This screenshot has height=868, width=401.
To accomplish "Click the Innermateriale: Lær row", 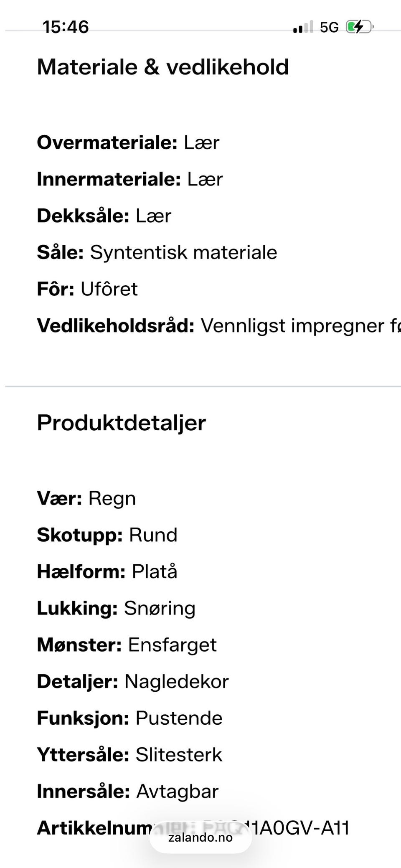I will pos(130,179).
